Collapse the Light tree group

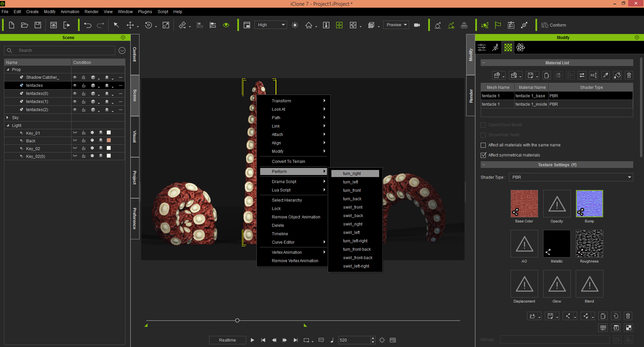tap(8, 126)
